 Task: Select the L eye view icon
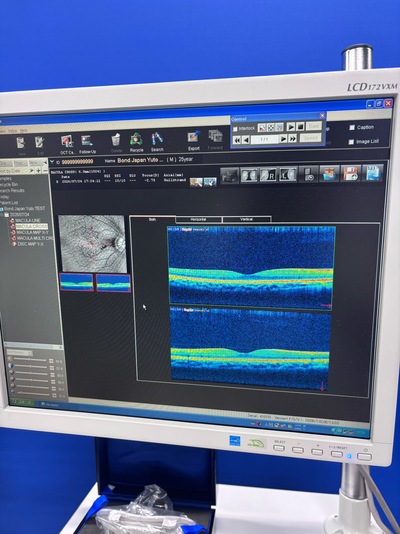point(288,175)
